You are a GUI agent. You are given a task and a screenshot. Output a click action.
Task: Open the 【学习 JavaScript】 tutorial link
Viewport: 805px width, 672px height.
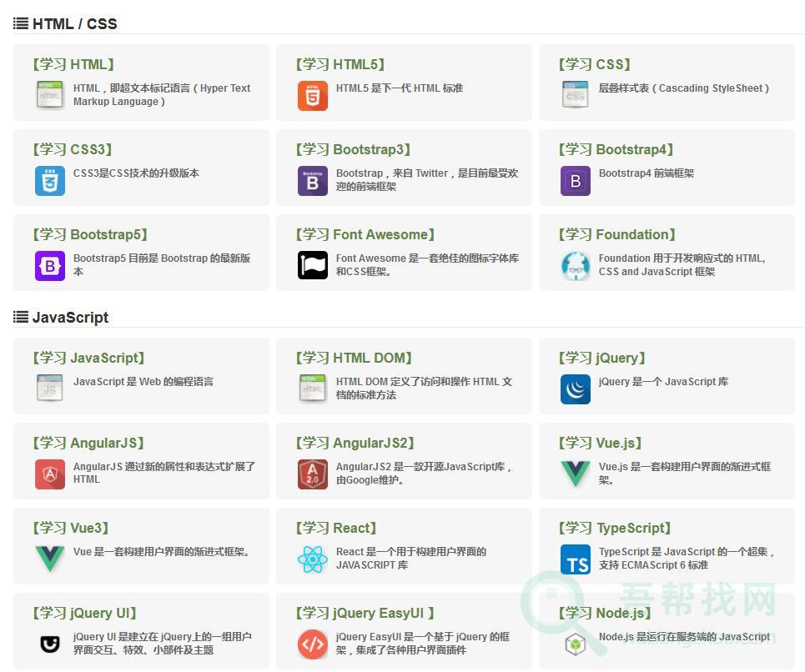point(88,358)
